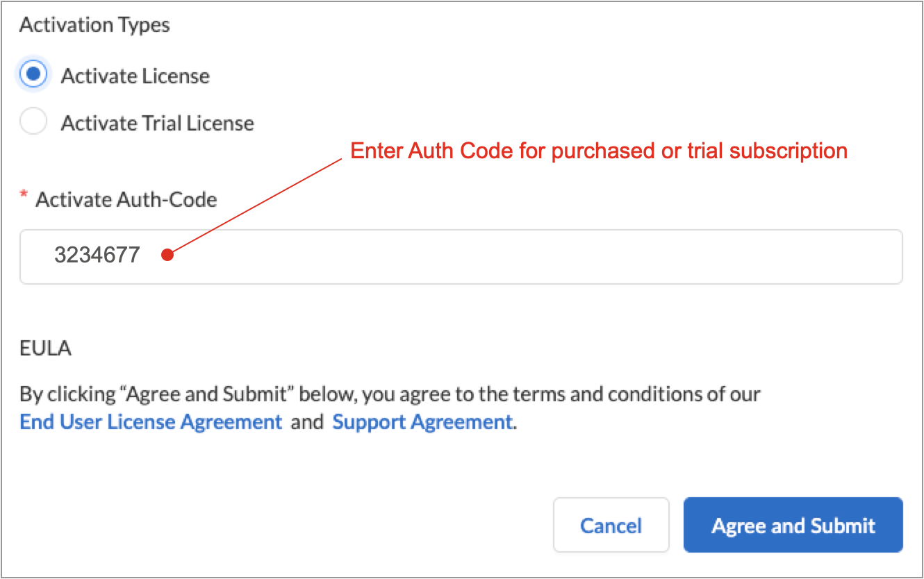
Task: Click the entered code 3234677
Action: click(x=97, y=255)
